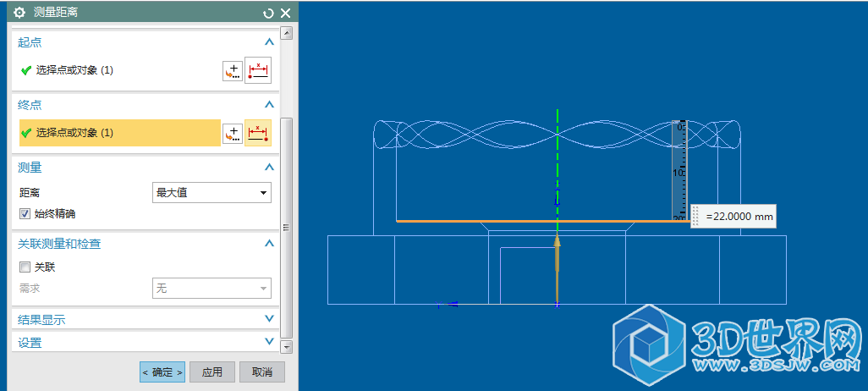
Task: Reset the Measure Distance dialog
Action: (269, 13)
